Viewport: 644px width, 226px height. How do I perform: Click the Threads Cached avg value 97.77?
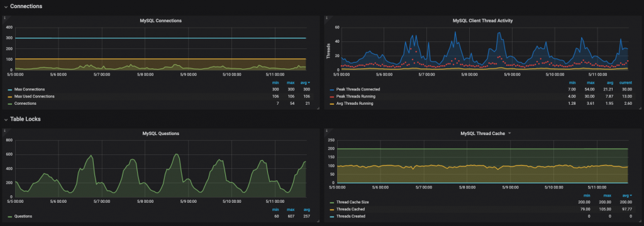(x=627, y=209)
